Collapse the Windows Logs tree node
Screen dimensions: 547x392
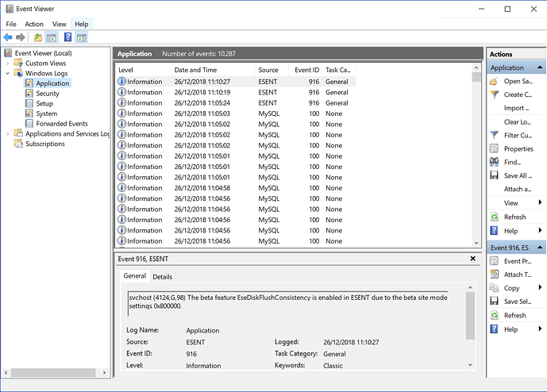[x=9, y=74]
